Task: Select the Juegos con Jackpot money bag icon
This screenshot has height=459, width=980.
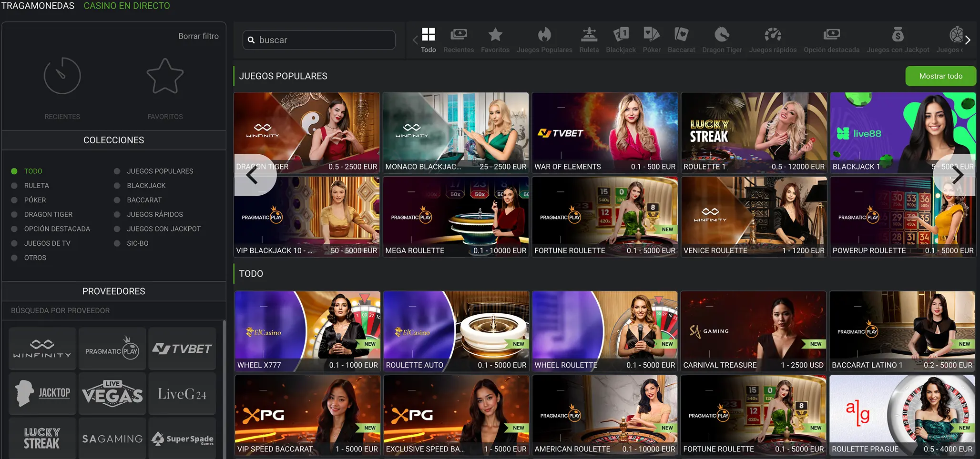Action: [898, 35]
